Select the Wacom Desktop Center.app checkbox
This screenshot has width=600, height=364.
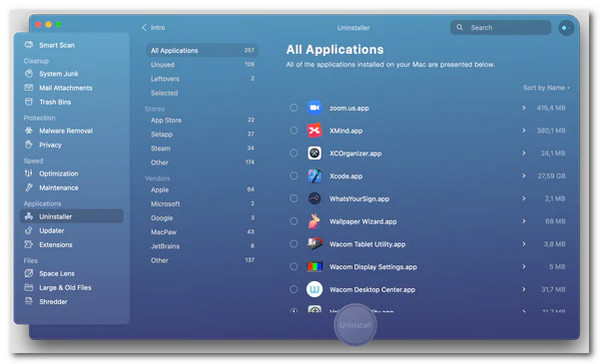(293, 289)
